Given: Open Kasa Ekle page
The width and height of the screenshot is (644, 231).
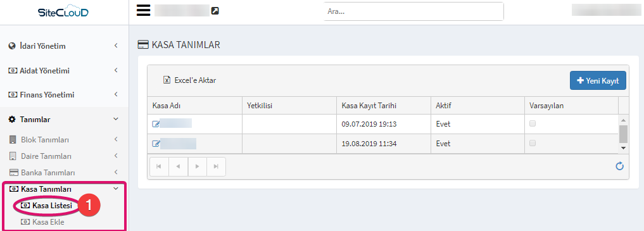Looking at the screenshot, I should [49, 222].
